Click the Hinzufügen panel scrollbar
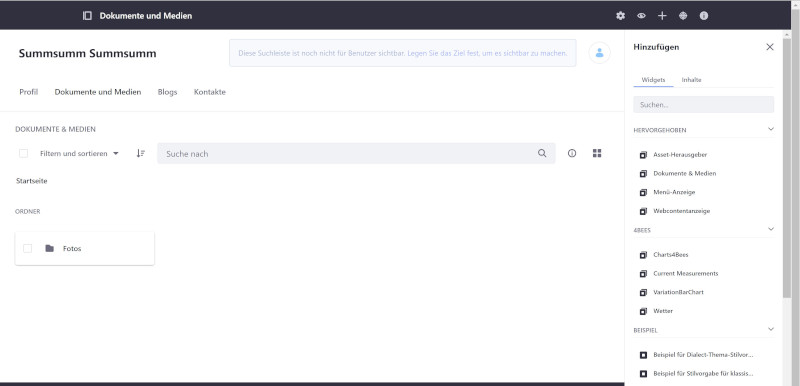 tap(787, 168)
